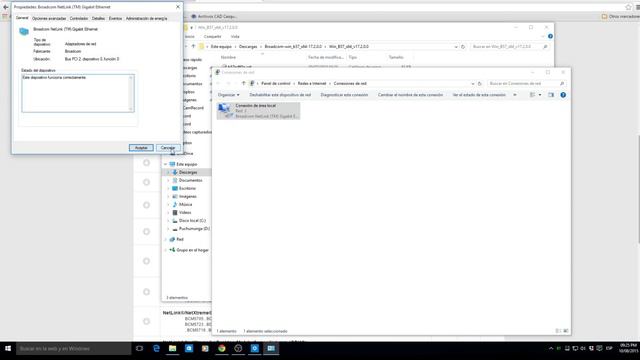640x360 pixels.
Task: Click Diagnosticar esta conexión
Action: click(x=344, y=95)
